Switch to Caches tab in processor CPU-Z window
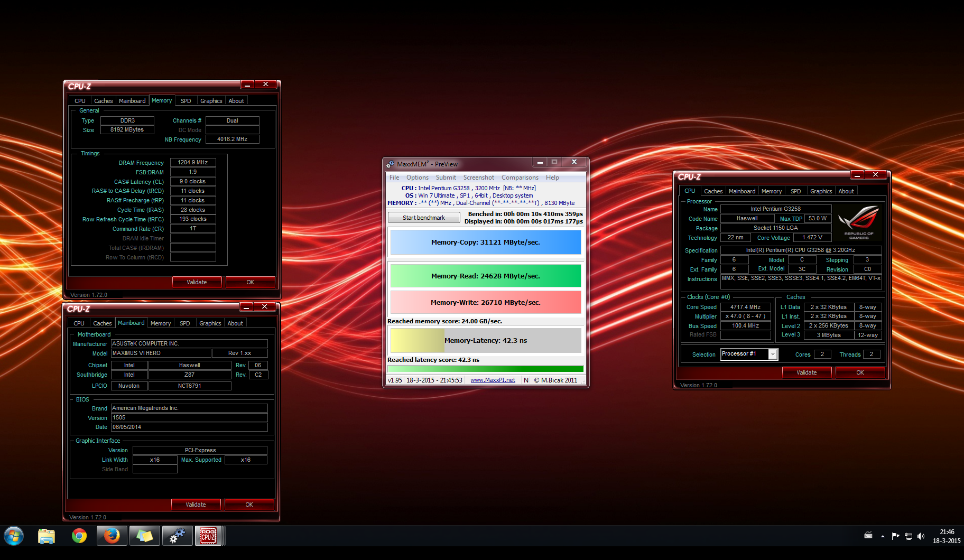The image size is (964, 560). click(x=713, y=191)
